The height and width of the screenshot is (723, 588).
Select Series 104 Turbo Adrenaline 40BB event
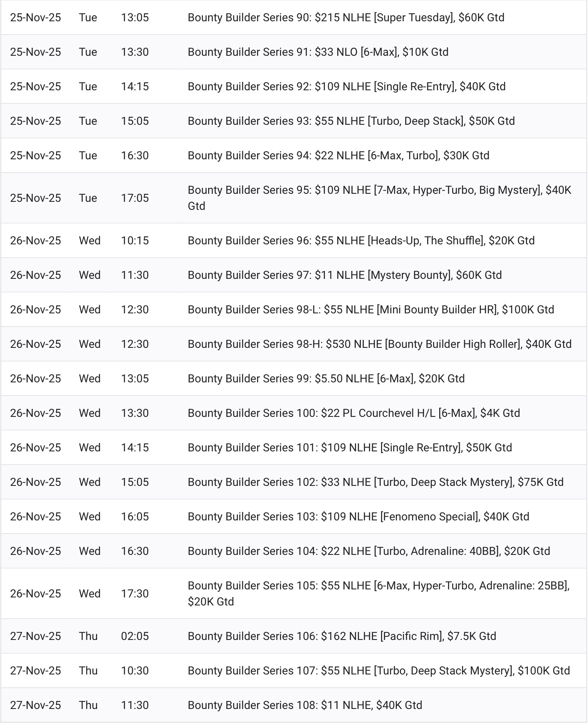click(x=369, y=551)
